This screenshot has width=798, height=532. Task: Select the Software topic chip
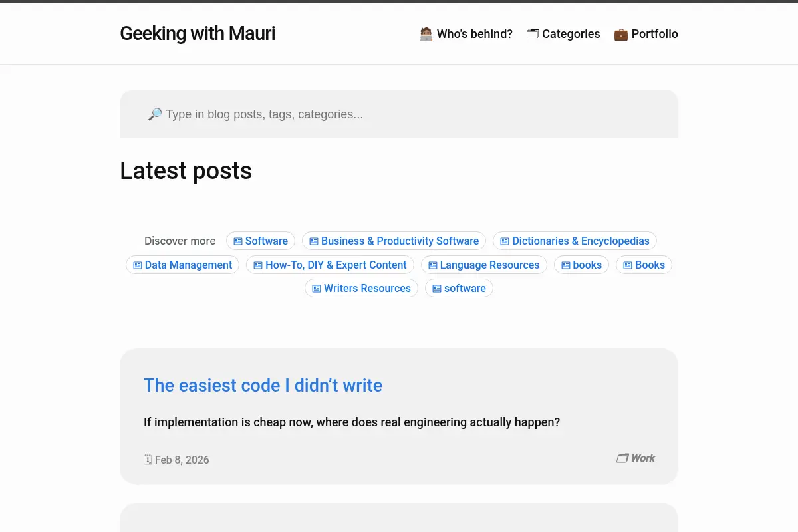pyautogui.click(x=261, y=241)
